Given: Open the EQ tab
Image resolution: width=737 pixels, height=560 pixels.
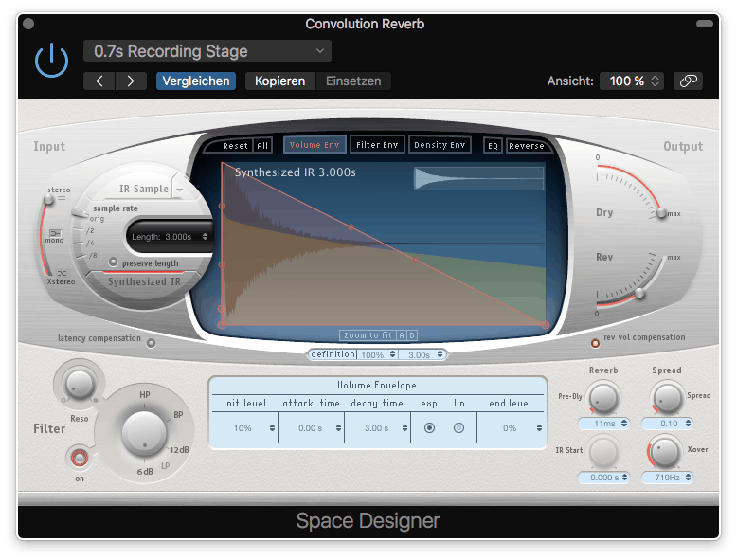Looking at the screenshot, I should (493, 146).
